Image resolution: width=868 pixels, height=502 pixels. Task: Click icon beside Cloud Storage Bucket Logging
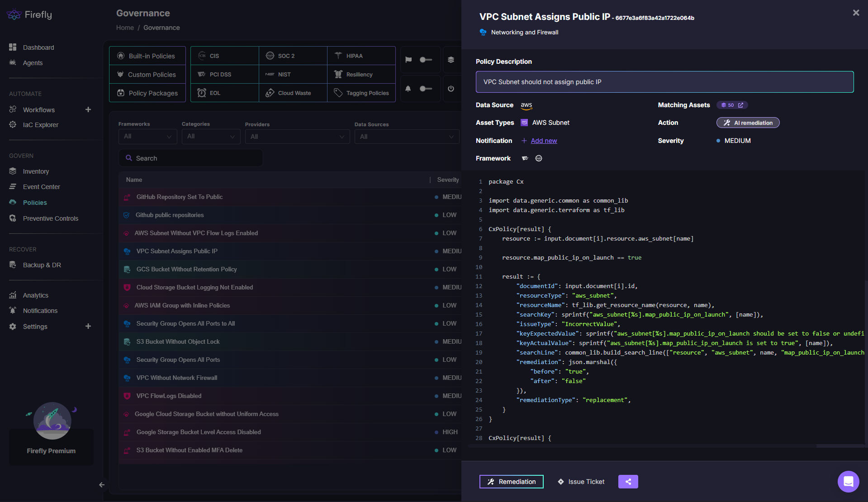(127, 288)
